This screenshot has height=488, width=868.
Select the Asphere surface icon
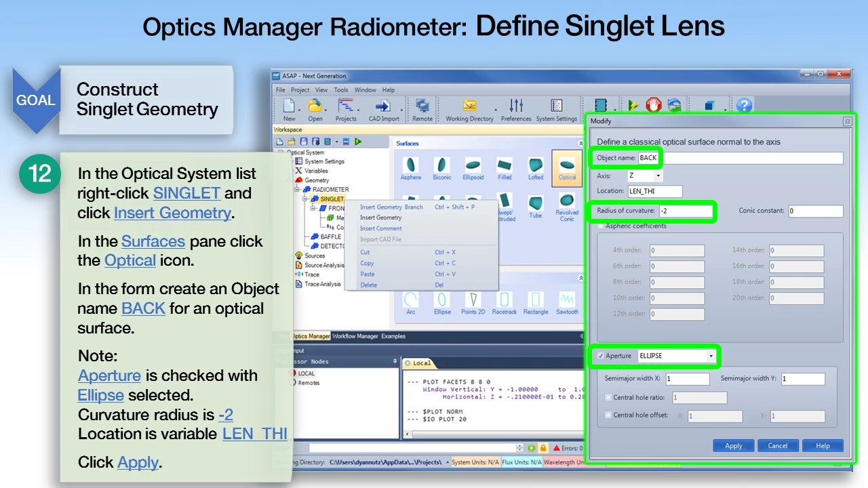click(410, 167)
